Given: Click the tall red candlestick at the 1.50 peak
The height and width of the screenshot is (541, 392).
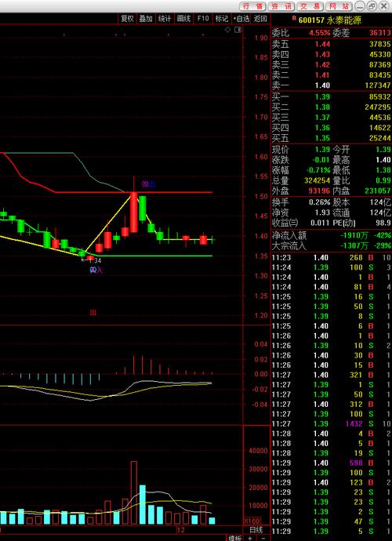Looking at the screenshot, I should (x=133, y=212).
